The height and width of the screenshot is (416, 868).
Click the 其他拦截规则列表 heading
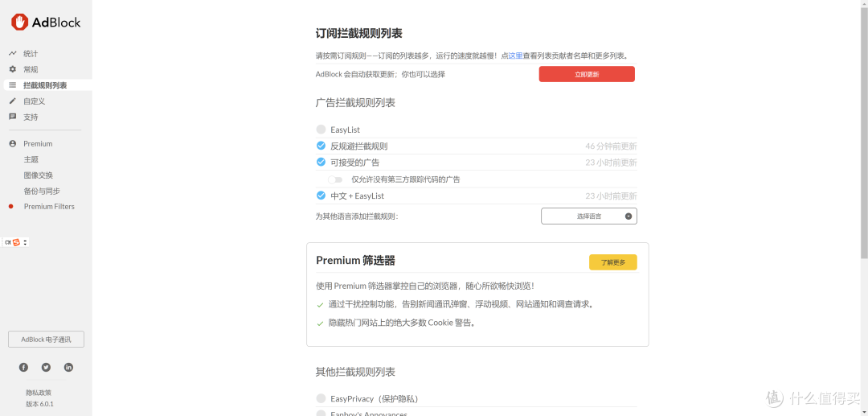[355, 372]
